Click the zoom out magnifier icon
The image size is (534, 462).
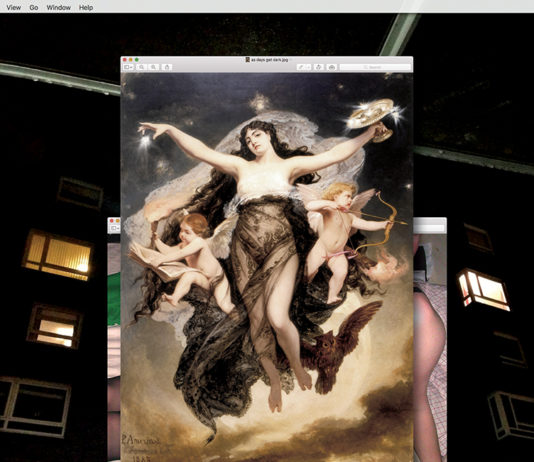(x=142, y=67)
